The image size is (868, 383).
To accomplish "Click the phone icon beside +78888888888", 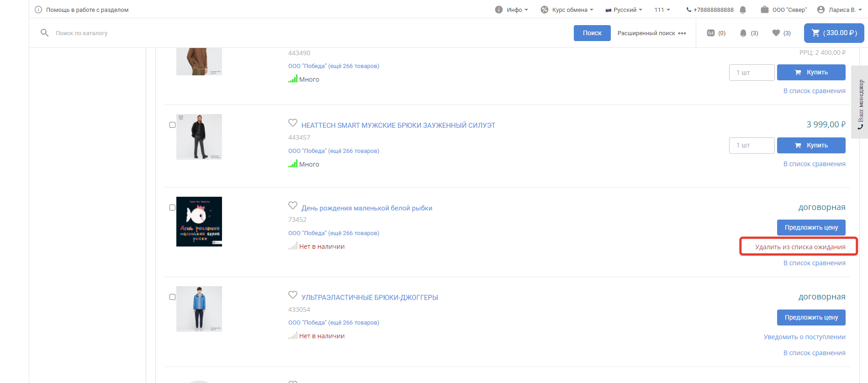I will [689, 10].
